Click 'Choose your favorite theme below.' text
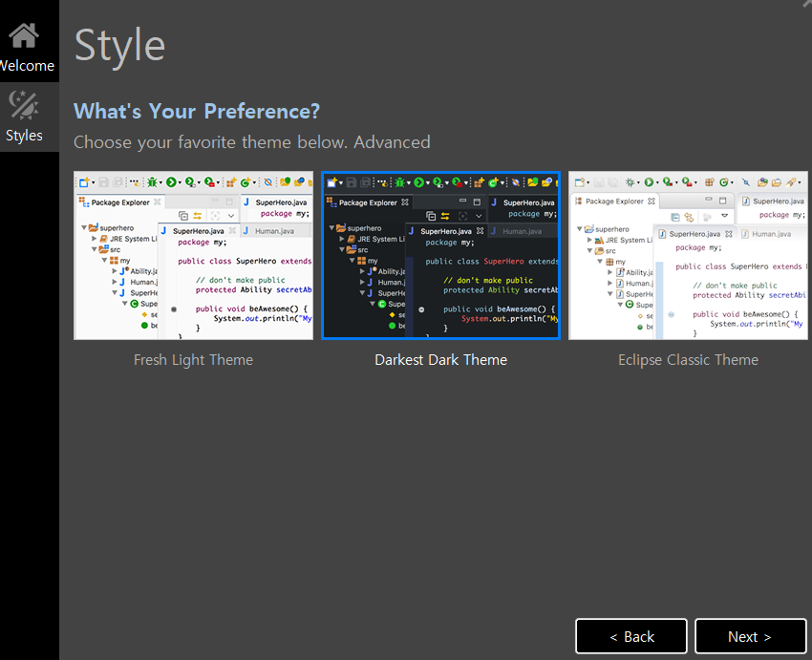Viewport: 812px width, 660px height. coord(211,141)
